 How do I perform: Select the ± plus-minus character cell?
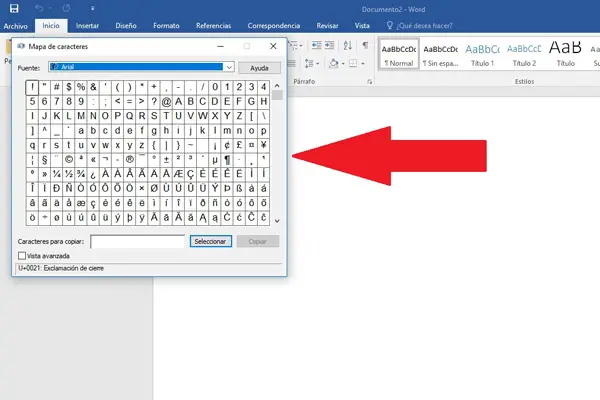coord(166,159)
